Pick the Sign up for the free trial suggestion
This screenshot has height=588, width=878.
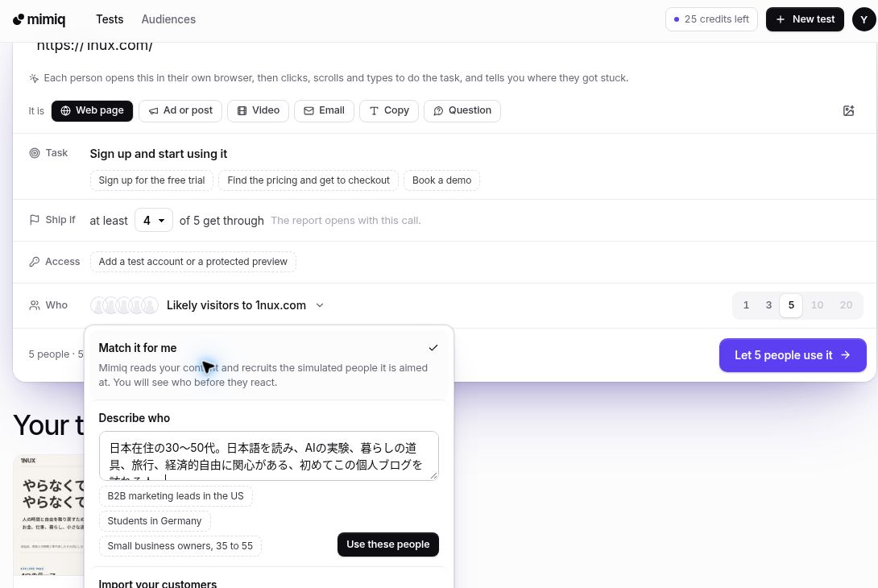coord(151,180)
